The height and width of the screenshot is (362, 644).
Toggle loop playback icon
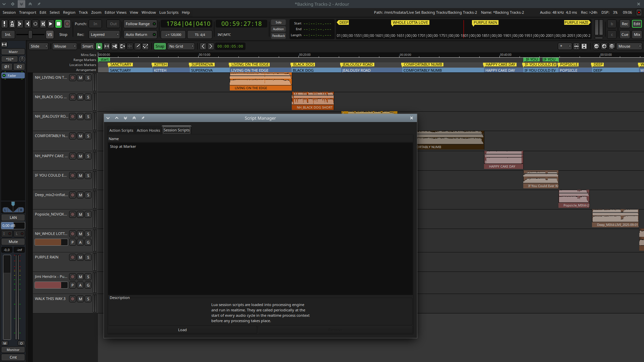point(35,24)
